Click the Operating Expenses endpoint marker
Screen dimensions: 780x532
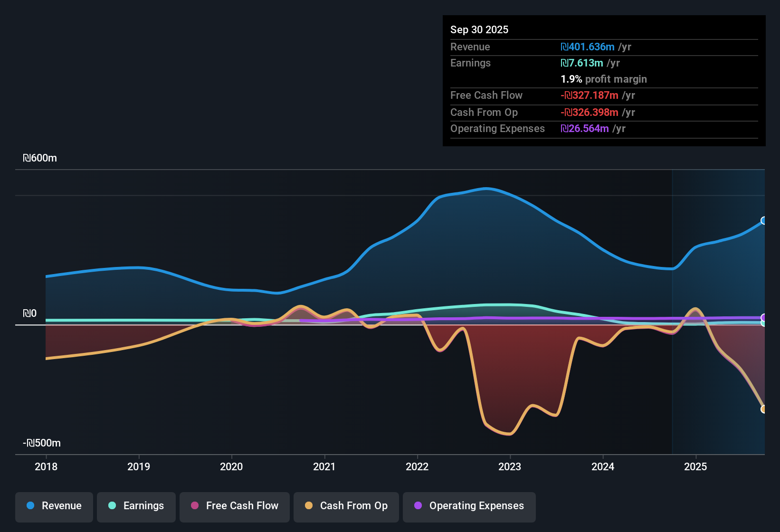click(x=763, y=317)
